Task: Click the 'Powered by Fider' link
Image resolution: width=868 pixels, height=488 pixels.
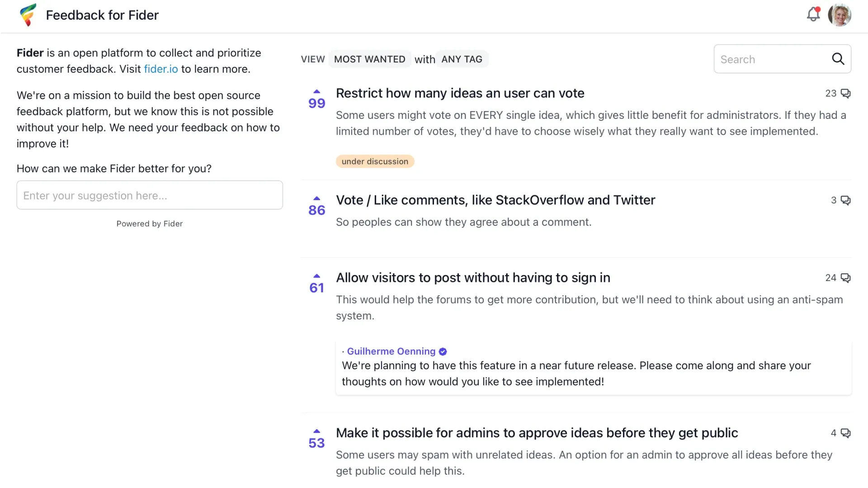Action: [150, 224]
